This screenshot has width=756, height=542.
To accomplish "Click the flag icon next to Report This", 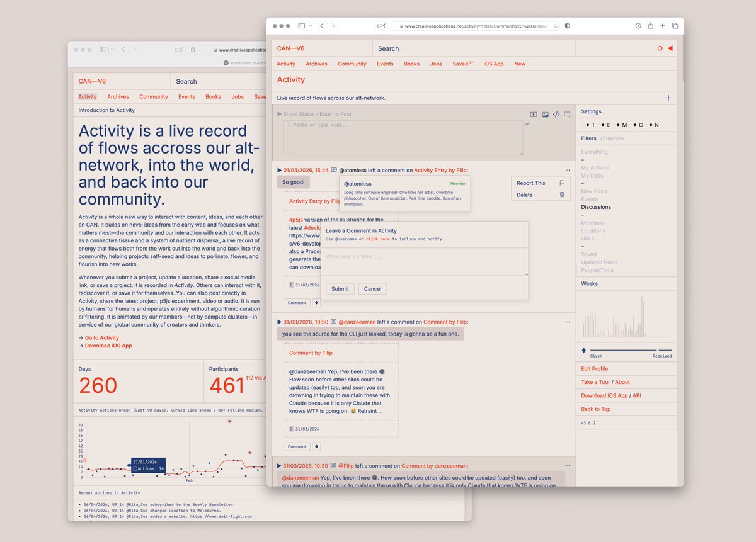I will click(562, 183).
